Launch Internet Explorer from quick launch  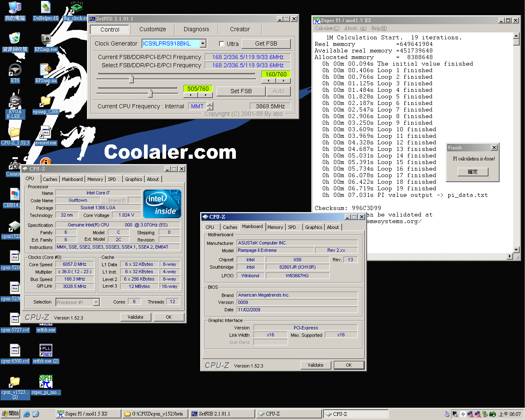pos(27,414)
